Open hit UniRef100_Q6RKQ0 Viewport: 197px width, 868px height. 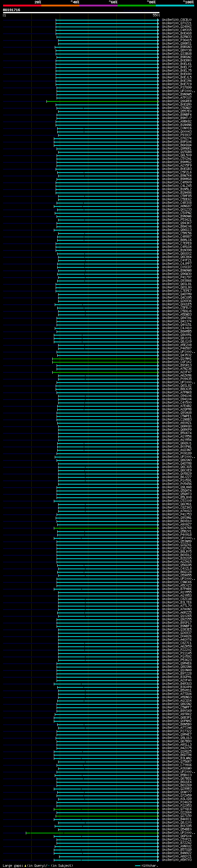(176, 426)
